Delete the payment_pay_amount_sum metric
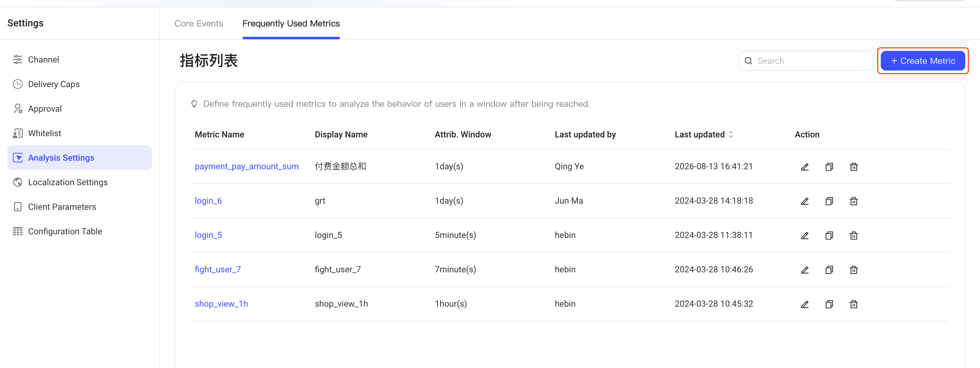Viewport: 980px width, 368px height. (x=854, y=167)
